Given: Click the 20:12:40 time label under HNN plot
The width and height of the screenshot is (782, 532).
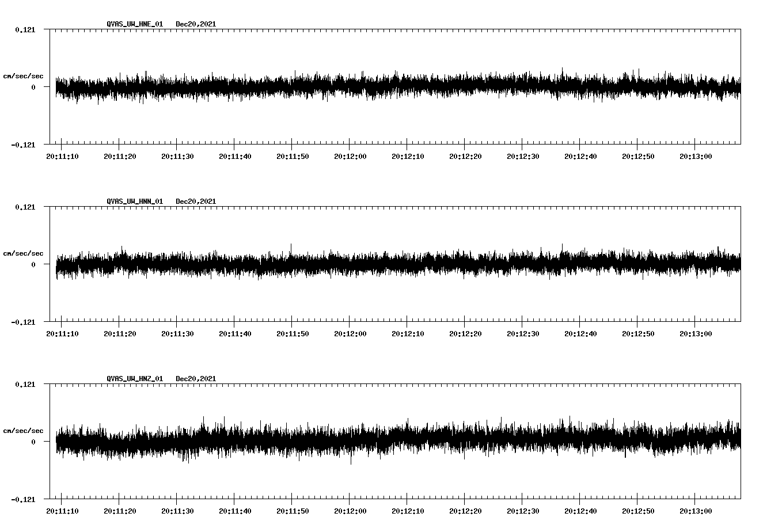Looking at the screenshot, I should [x=580, y=333].
